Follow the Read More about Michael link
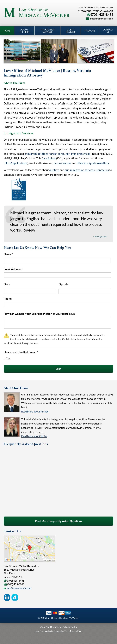 (x=35, y=411)
